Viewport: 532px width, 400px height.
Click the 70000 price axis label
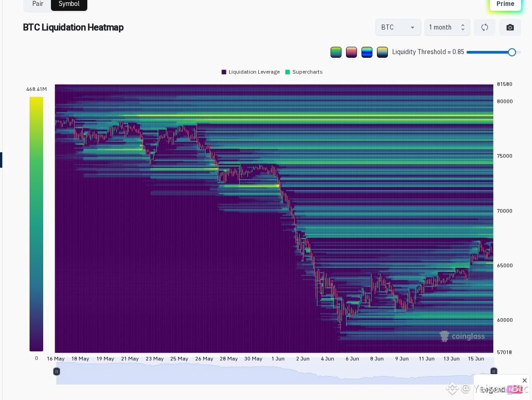pos(505,211)
